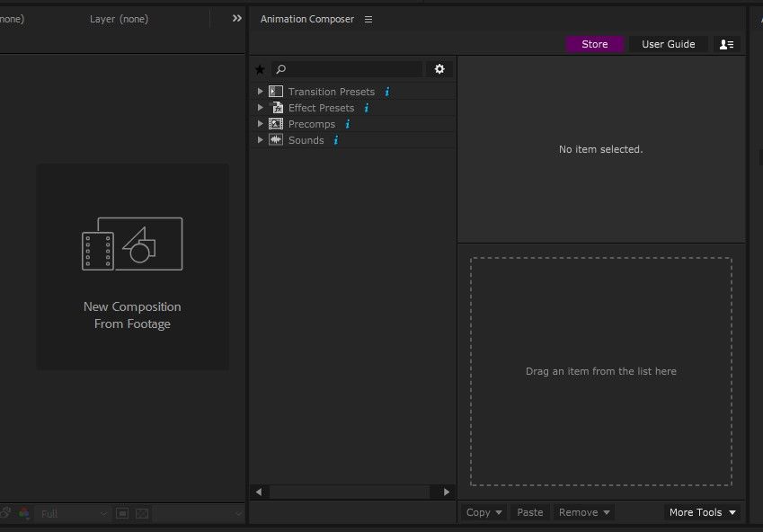This screenshot has height=532, width=763.
Task: Open Animation Composer settings gear
Action: pos(439,69)
